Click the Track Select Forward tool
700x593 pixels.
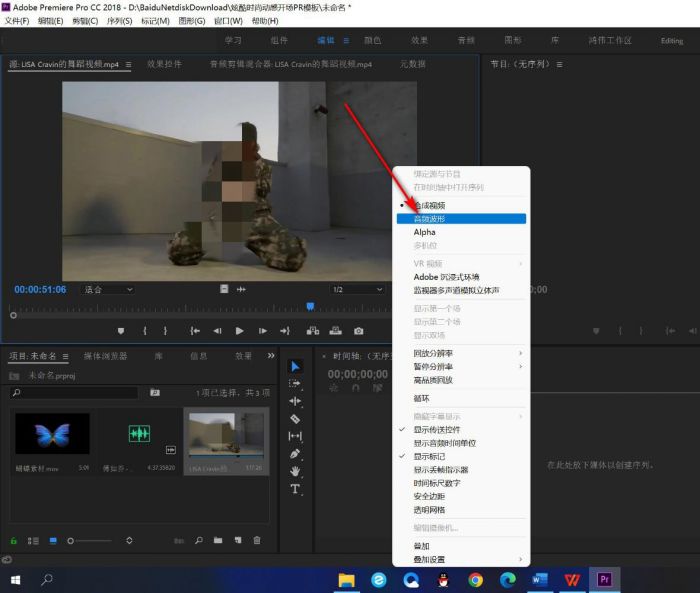[x=295, y=383]
